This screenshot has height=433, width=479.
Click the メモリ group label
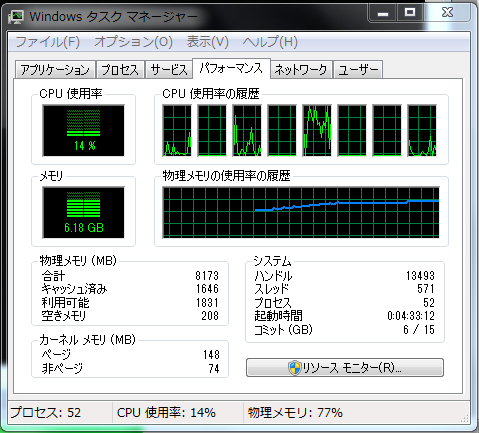pos(51,176)
